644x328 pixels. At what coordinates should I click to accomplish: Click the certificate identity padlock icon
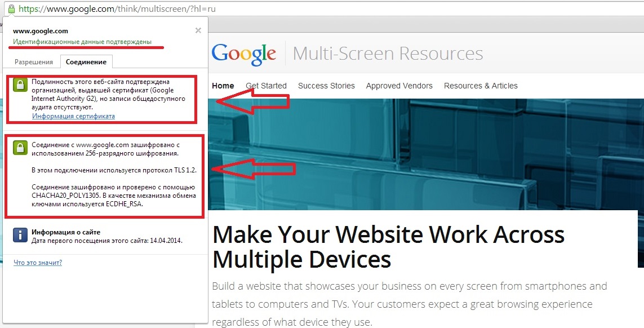[20, 86]
